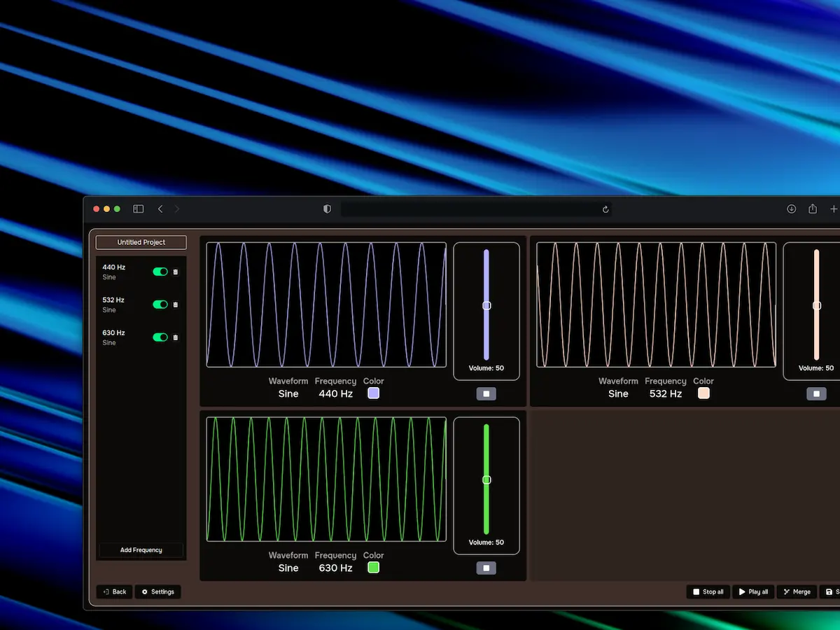Open a new tab with plus icon
This screenshot has height=630, width=840.
(834, 209)
